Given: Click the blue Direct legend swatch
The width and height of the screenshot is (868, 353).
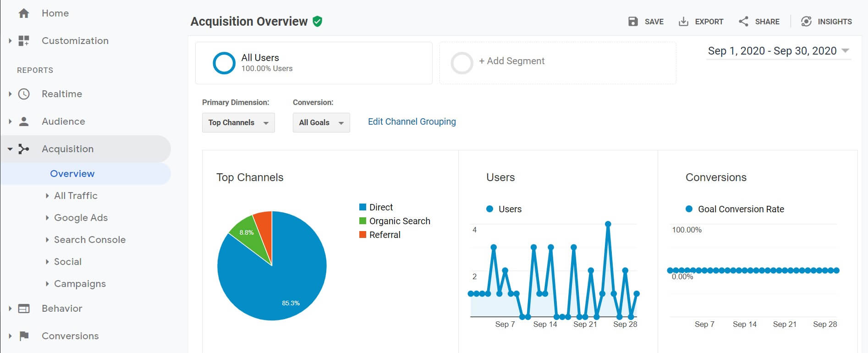Looking at the screenshot, I should 363,207.
